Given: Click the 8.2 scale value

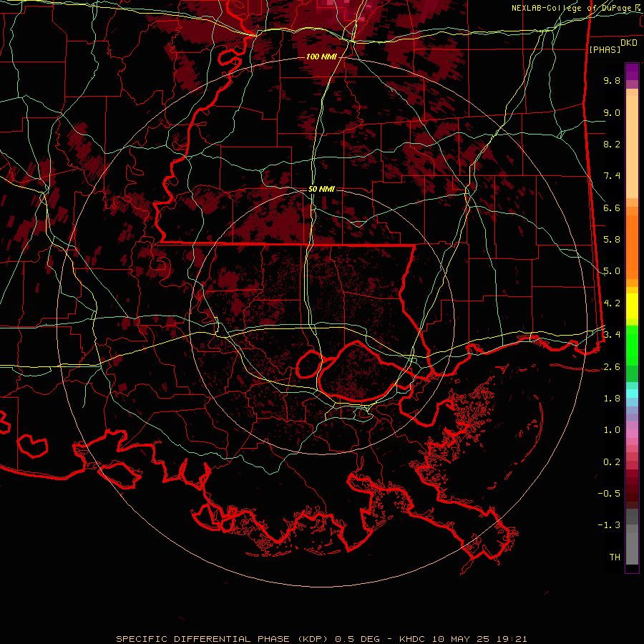Looking at the screenshot, I should [612, 144].
